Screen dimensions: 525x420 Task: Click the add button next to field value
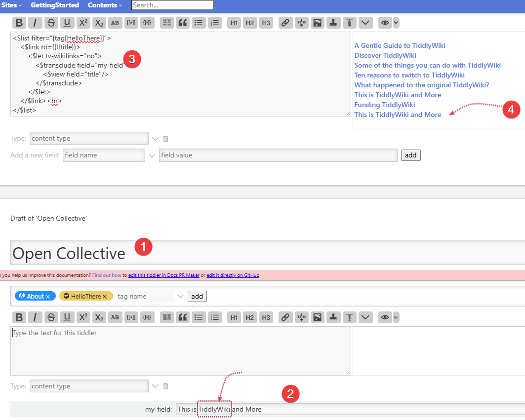[410, 155]
